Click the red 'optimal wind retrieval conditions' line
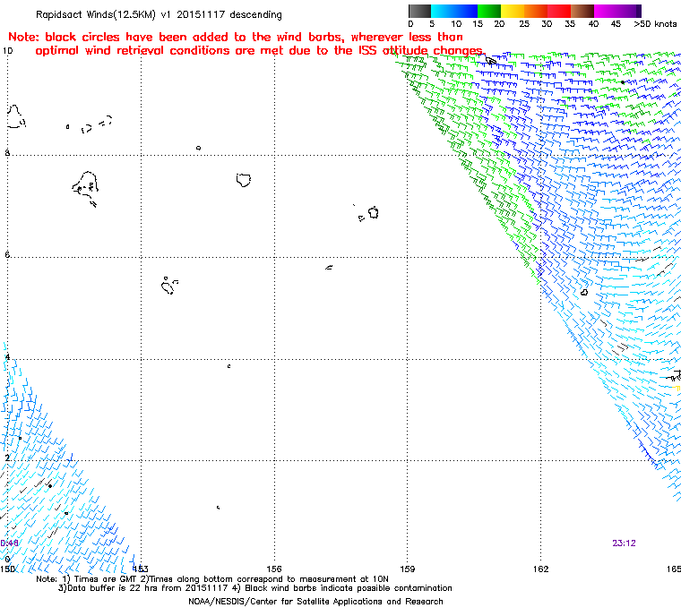 (259, 51)
